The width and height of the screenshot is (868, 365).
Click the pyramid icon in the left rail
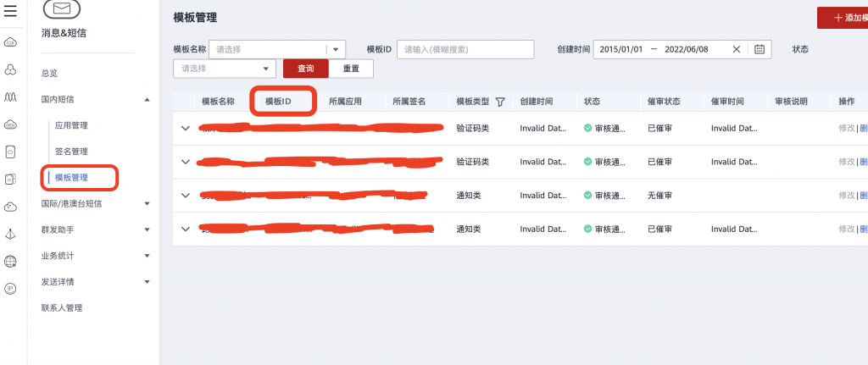click(x=10, y=234)
